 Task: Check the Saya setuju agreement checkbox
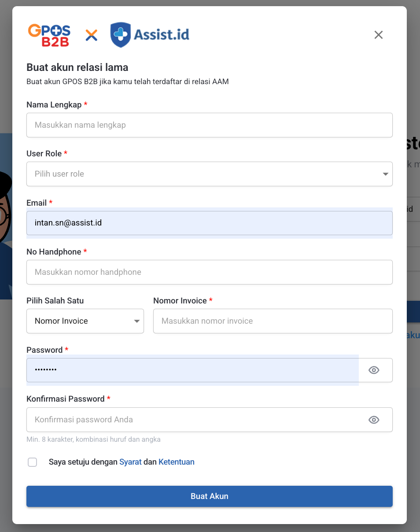[x=33, y=462]
